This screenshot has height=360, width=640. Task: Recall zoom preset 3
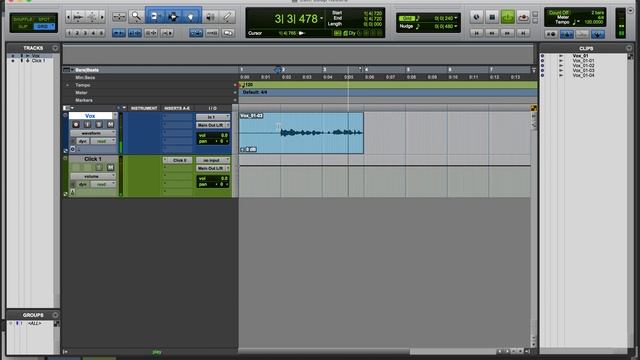coord(85,33)
